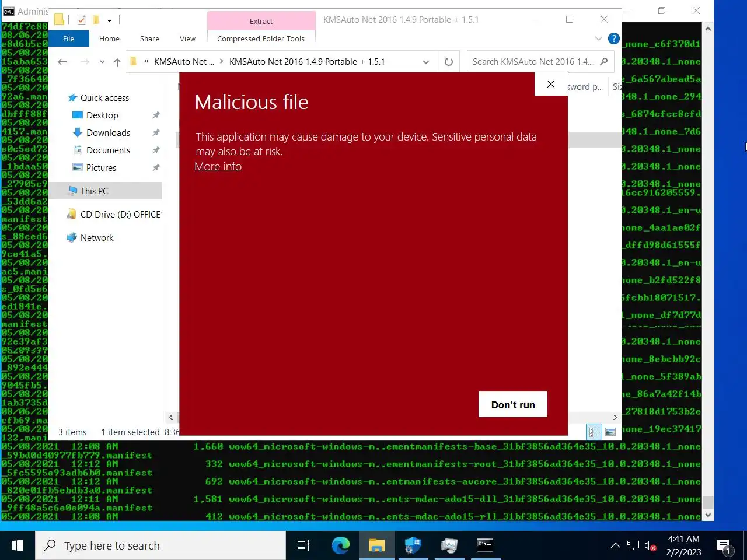Viewport: 747px width, 560px height.
Task: Go up one folder level
Action: [117, 62]
